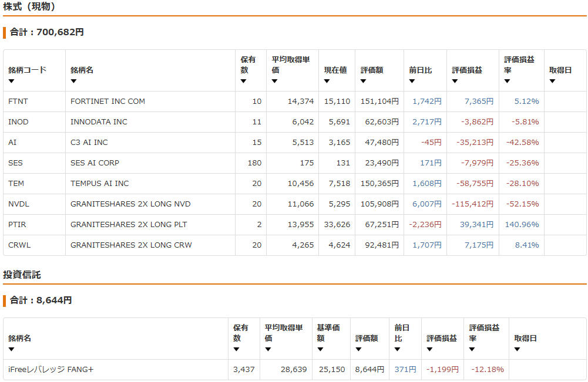
Task: Select FORTINET INC COM name
Action: coord(107,101)
